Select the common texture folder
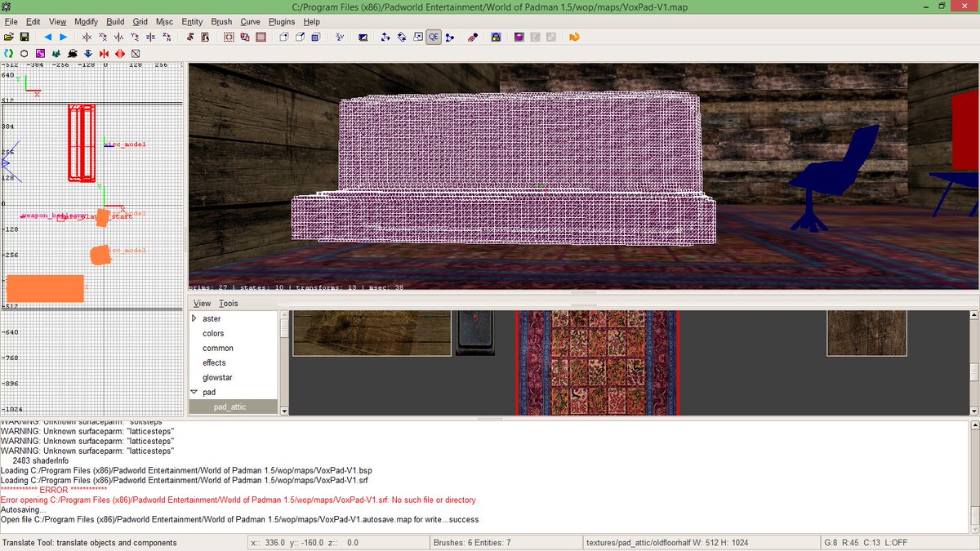980x551 pixels. [216, 348]
